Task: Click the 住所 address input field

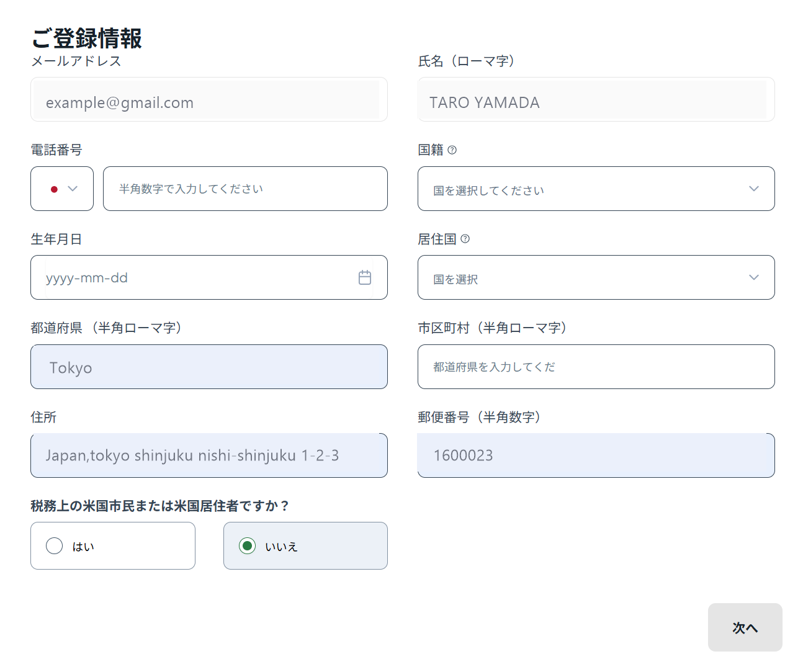Action: 209,455
